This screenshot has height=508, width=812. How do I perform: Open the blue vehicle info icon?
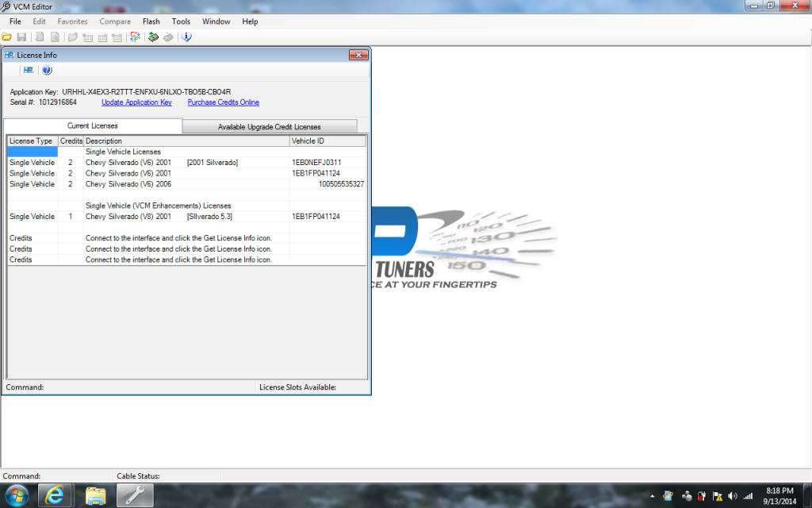point(186,37)
